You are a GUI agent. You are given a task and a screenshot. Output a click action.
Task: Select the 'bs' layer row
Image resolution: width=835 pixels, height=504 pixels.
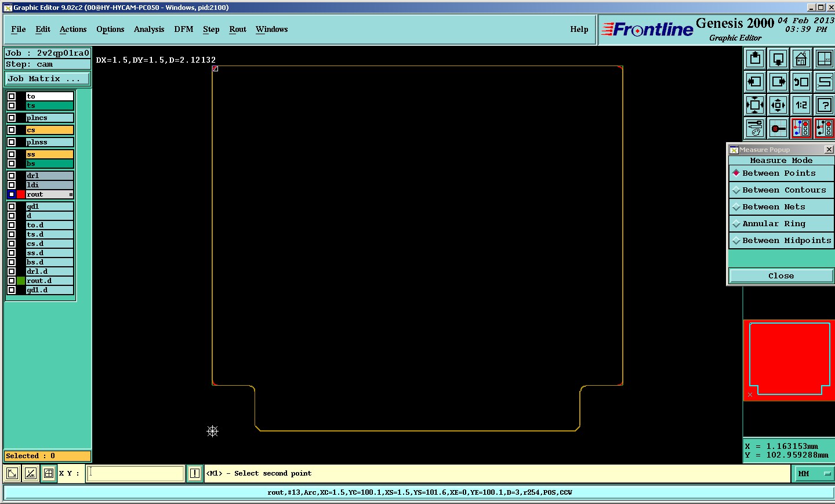pyautogui.click(x=50, y=164)
